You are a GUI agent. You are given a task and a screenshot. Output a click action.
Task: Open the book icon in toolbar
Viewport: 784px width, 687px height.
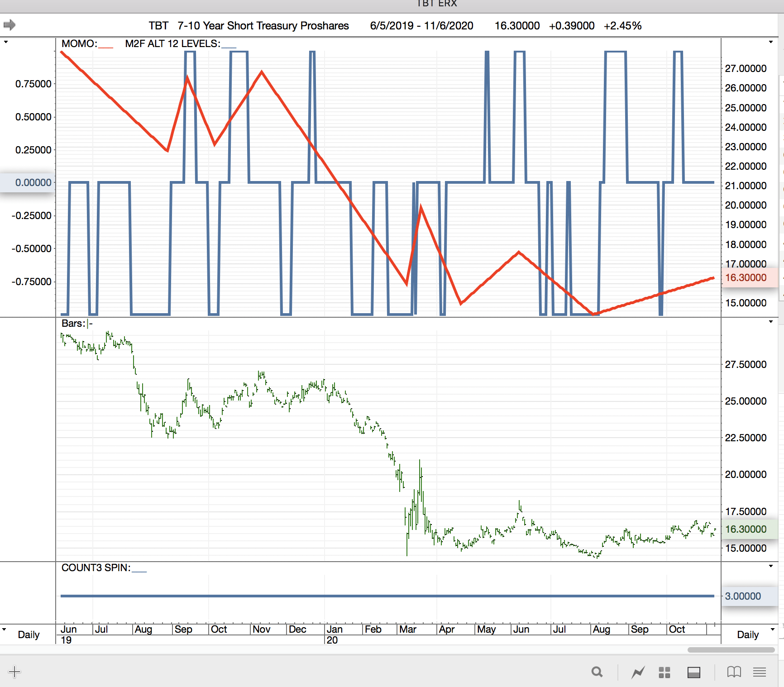click(734, 672)
